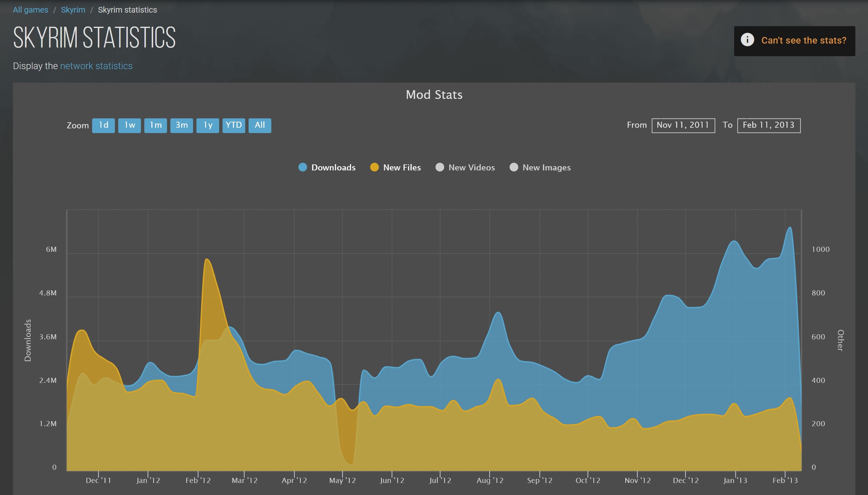
Task: Set zoom range to 1w
Action: [130, 125]
